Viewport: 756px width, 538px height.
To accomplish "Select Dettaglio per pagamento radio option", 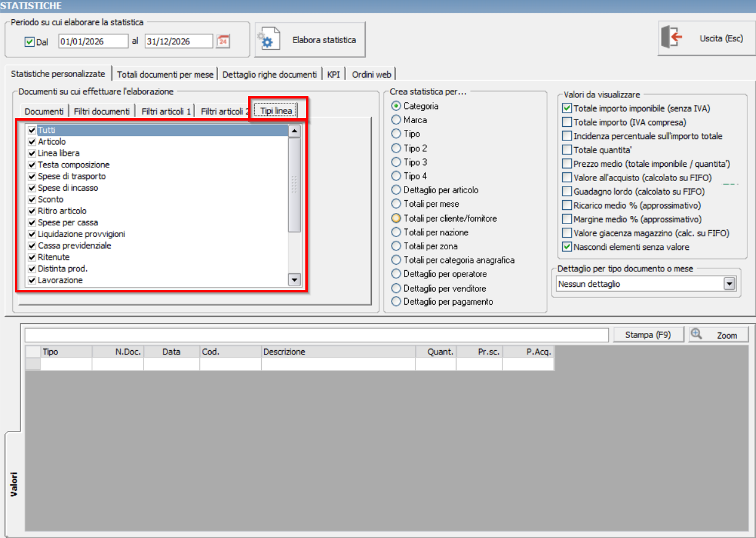I will [x=396, y=302].
